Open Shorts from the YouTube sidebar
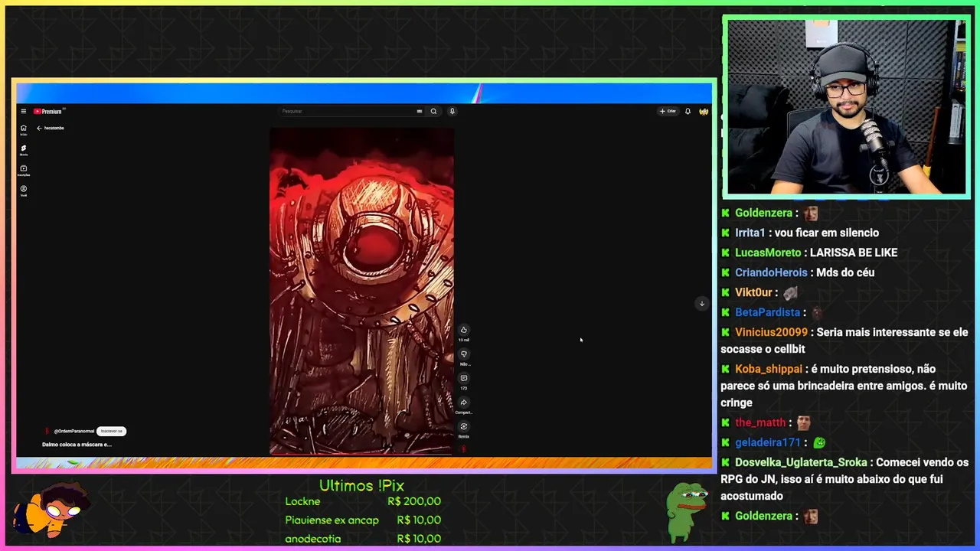The width and height of the screenshot is (980, 551). click(23, 150)
